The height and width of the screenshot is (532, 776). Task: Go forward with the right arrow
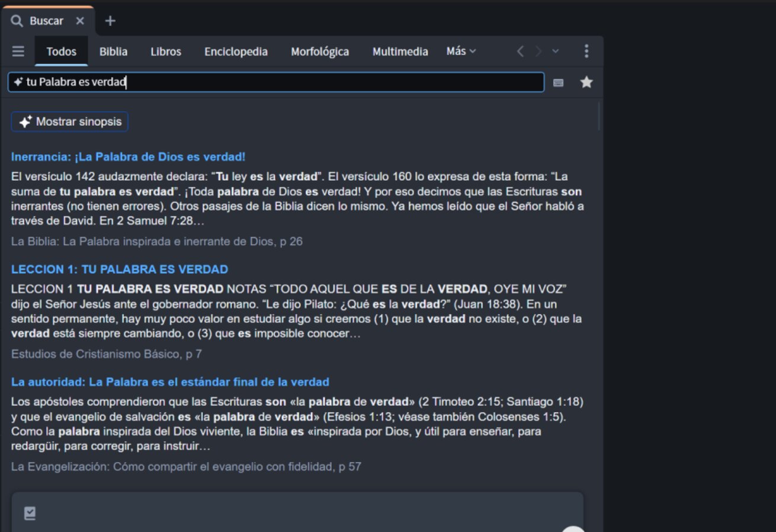[538, 52]
